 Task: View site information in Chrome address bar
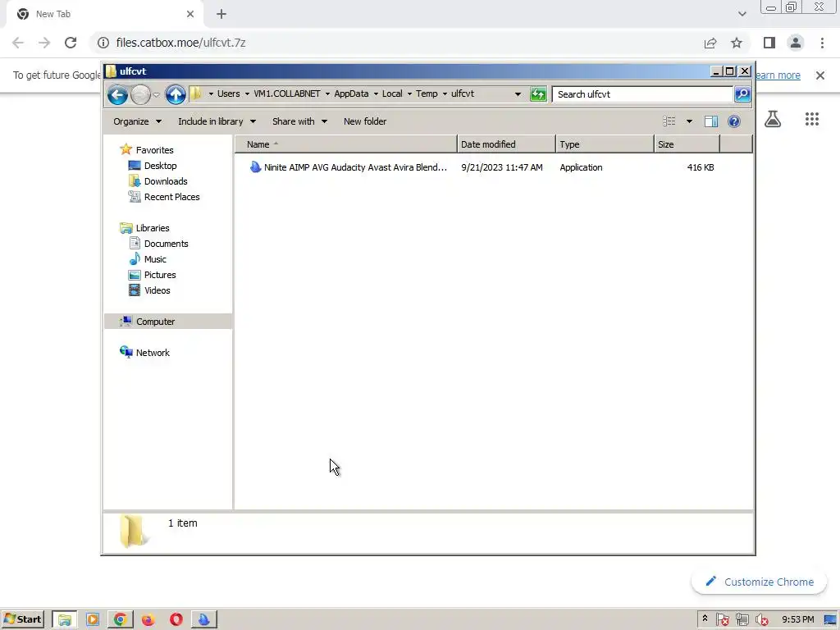pos(103,43)
